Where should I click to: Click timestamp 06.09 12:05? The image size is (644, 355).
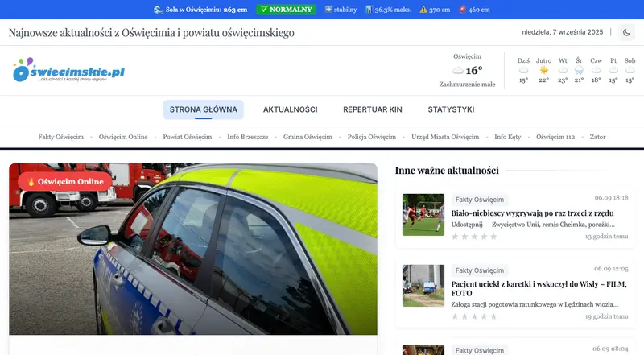coord(611,269)
